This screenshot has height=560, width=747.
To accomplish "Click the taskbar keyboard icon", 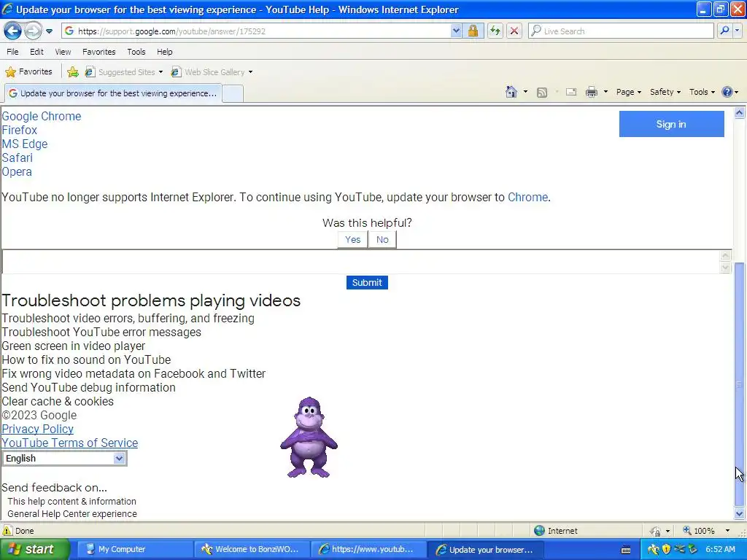I will [626, 550].
